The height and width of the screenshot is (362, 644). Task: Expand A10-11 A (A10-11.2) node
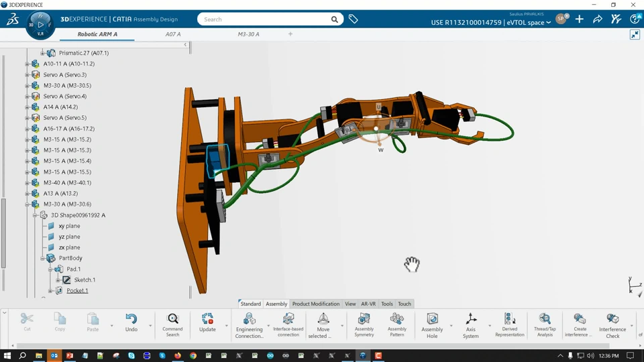tap(27, 64)
